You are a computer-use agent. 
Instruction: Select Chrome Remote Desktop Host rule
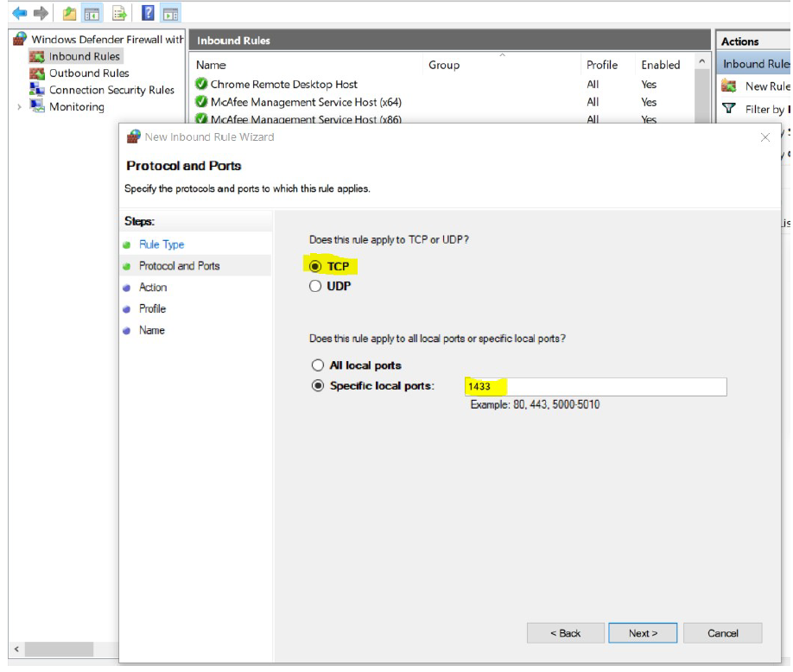(x=283, y=85)
